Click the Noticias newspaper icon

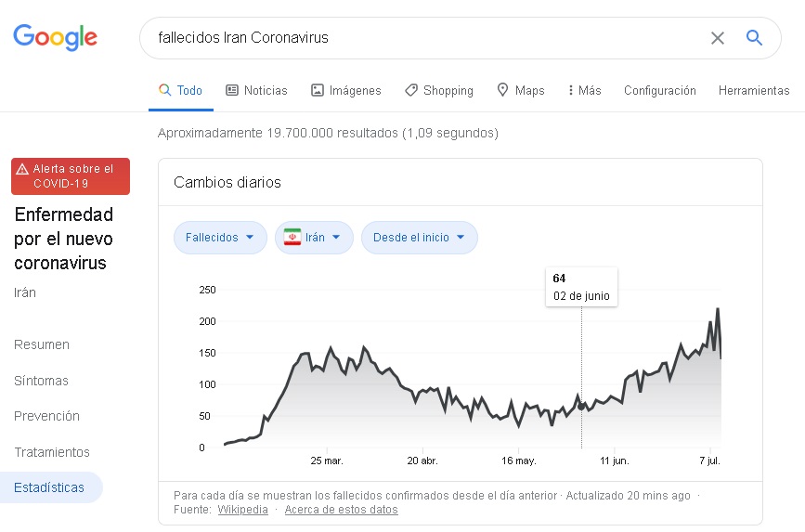(x=232, y=90)
